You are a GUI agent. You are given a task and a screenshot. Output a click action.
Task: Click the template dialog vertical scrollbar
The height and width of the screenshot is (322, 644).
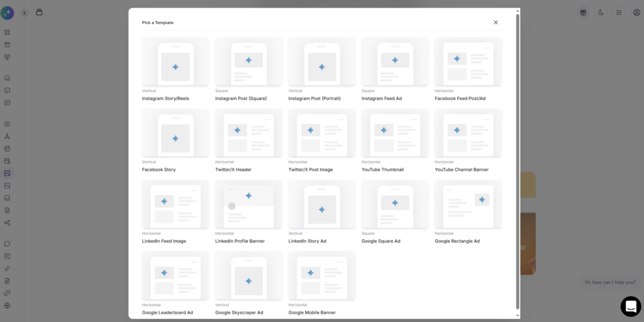tap(518, 157)
